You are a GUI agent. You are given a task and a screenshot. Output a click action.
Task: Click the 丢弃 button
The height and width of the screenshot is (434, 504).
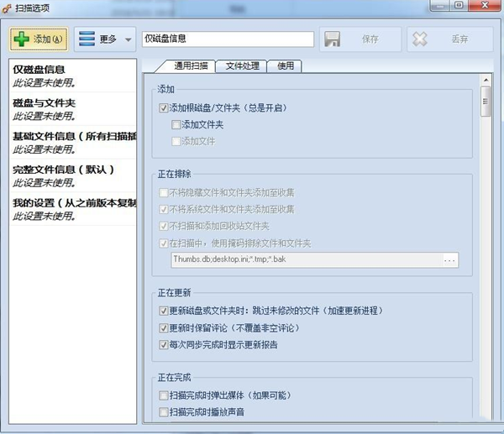(450, 39)
